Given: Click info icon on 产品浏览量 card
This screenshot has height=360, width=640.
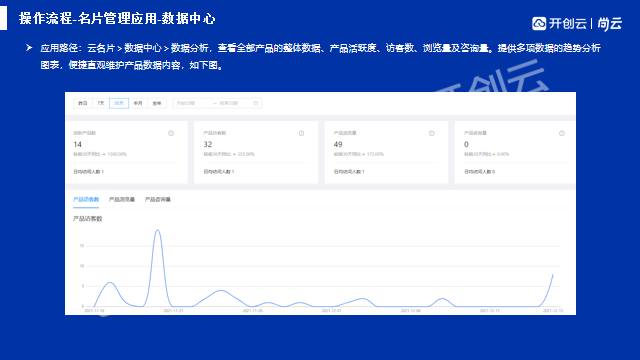Looking at the screenshot, I should pyautogui.click(x=431, y=133).
